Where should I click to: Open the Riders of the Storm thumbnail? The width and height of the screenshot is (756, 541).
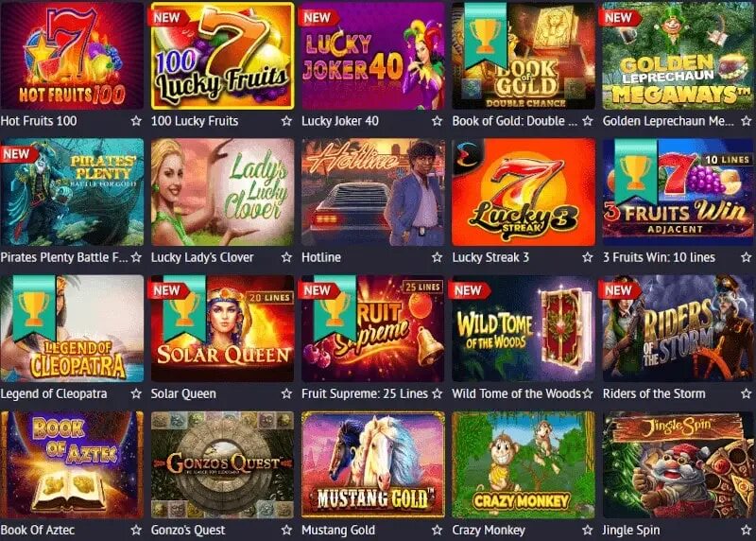677,328
